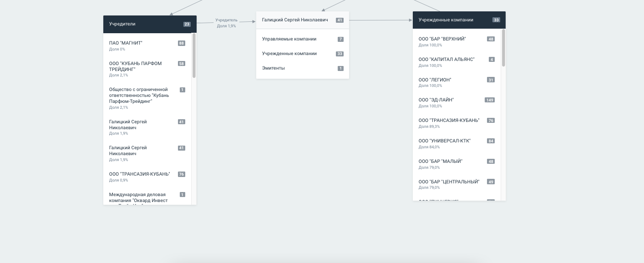Open Управляемые компании in central card
Screen dimensions: 644x263
[289, 39]
